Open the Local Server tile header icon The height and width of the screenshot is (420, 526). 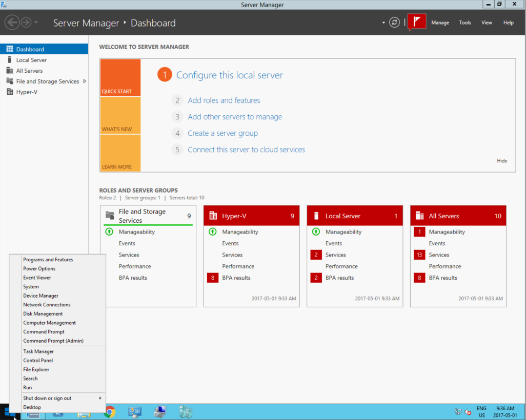(x=316, y=216)
